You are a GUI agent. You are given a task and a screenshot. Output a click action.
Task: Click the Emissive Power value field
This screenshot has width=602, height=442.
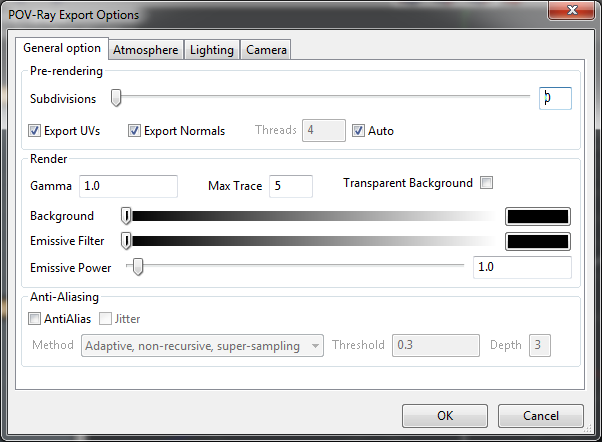[522, 267]
